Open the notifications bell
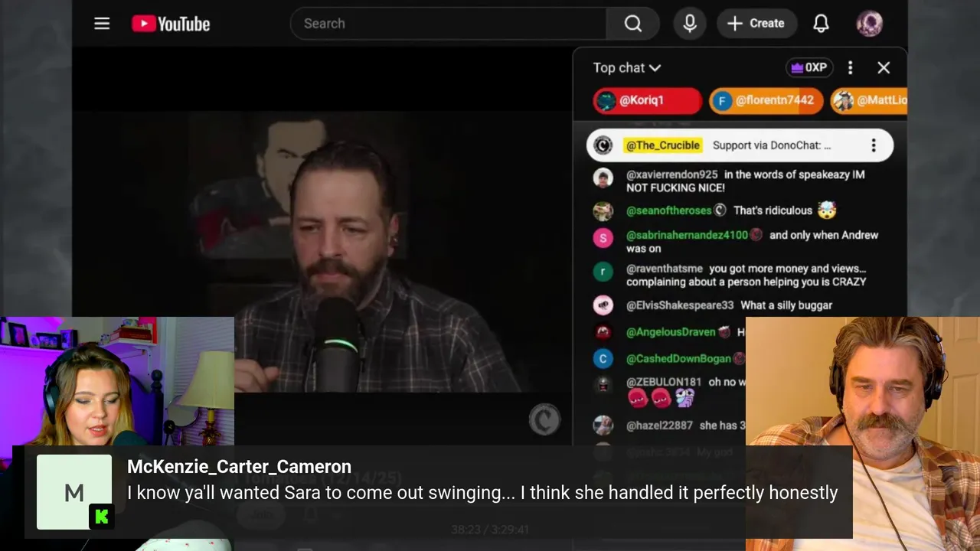The height and width of the screenshot is (551, 980). pyautogui.click(x=821, y=24)
